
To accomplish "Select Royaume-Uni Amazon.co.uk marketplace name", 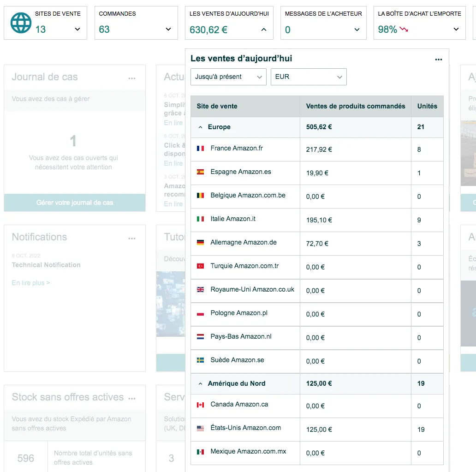I will 252,289.
